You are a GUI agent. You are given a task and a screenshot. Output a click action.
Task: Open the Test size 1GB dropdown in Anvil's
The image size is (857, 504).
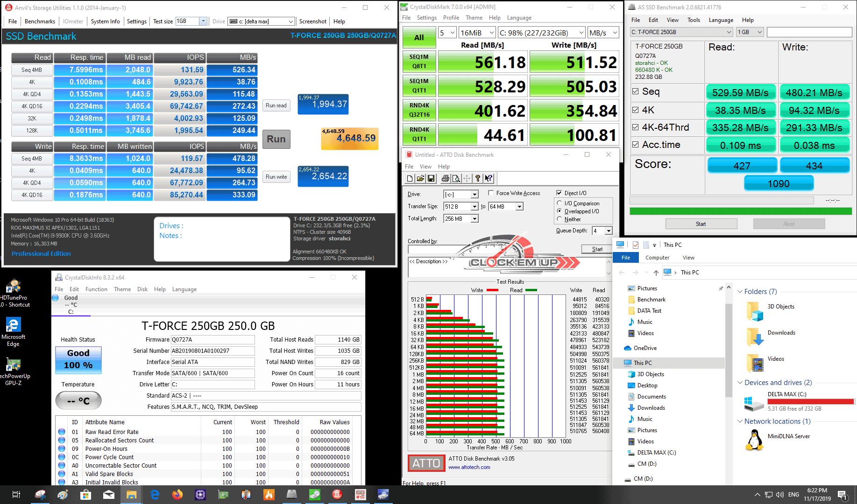point(203,21)
